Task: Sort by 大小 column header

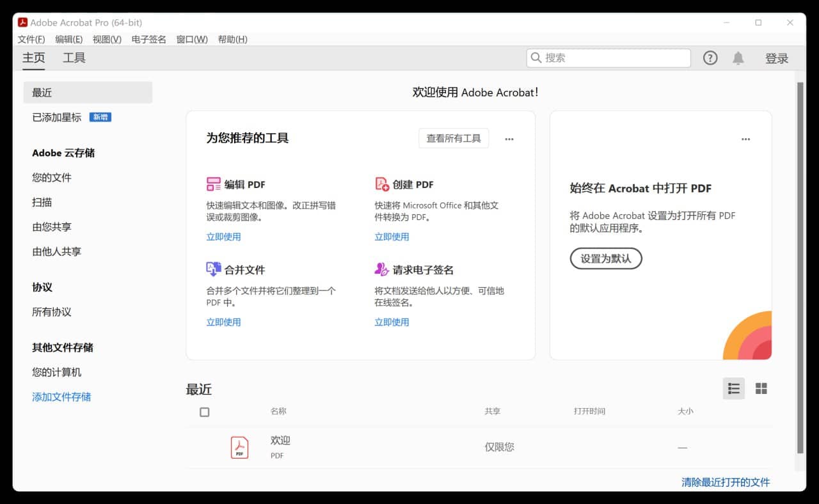Action: [685, 411]
